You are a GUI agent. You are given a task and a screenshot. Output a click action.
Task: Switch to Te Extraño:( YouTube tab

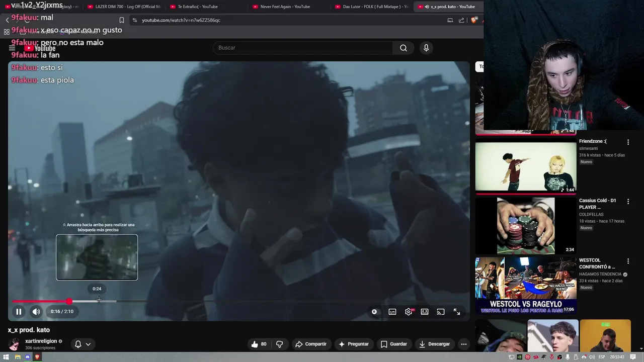click(206, 7)
